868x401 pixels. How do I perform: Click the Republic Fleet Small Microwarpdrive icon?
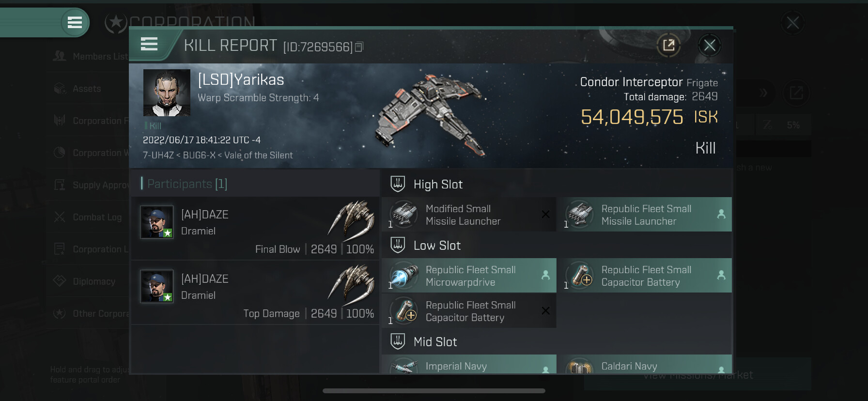click(404, 275)
